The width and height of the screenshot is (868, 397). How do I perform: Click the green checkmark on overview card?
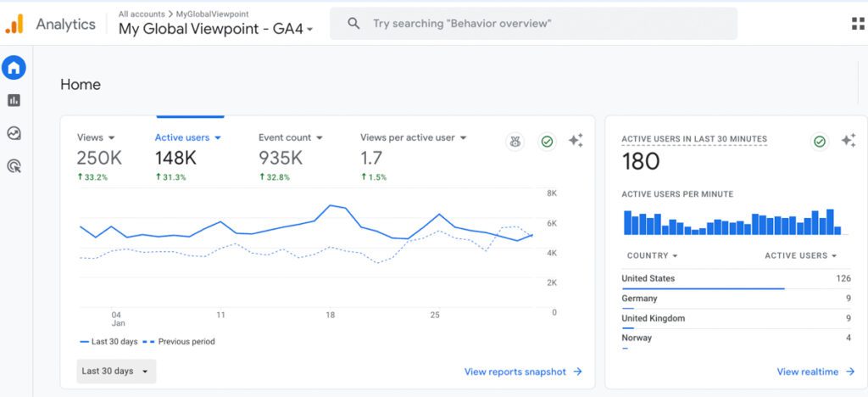(547, 142)
